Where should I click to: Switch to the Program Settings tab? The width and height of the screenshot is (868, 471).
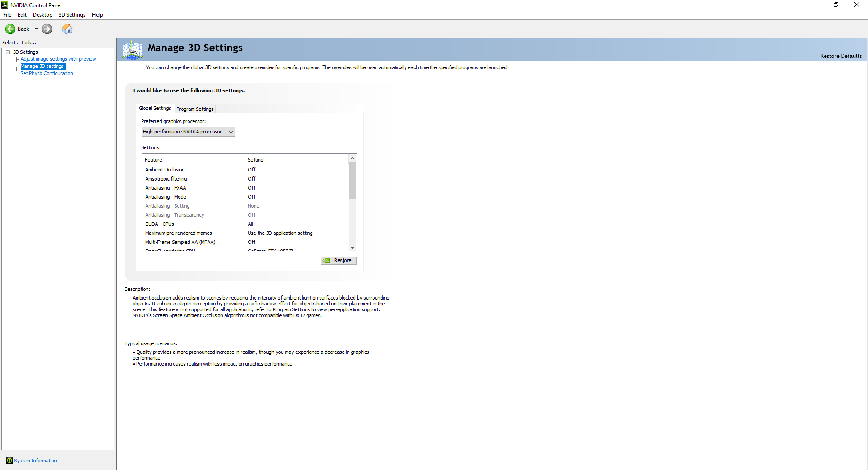[x=195, y=109]
